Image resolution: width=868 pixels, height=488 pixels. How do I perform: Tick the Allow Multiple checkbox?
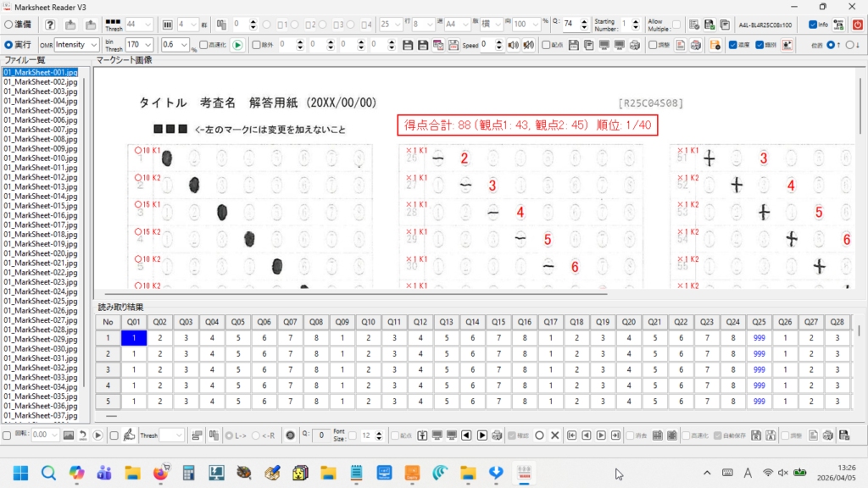[676, 25]
